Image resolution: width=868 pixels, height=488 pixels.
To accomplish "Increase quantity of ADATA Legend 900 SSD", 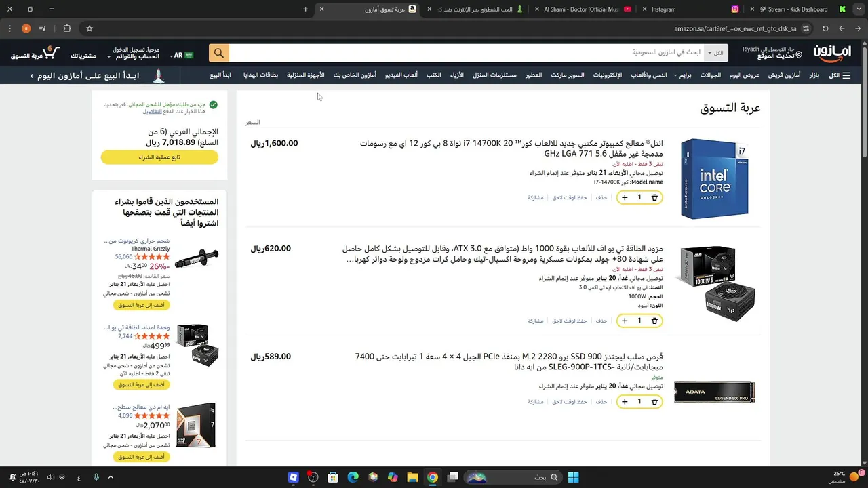I will (625, 401).
